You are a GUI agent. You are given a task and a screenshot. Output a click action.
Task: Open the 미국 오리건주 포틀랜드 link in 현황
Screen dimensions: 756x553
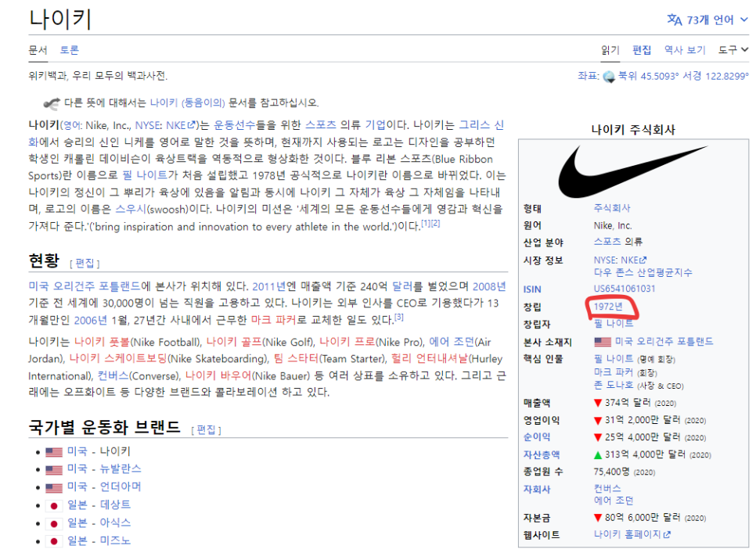85,286
